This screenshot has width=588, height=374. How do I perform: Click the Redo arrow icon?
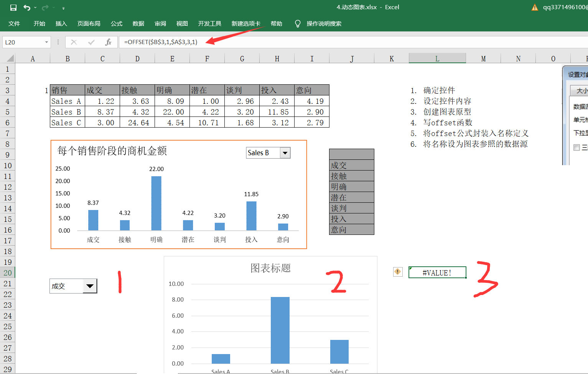pyautogui.click(x=45, y=8)
